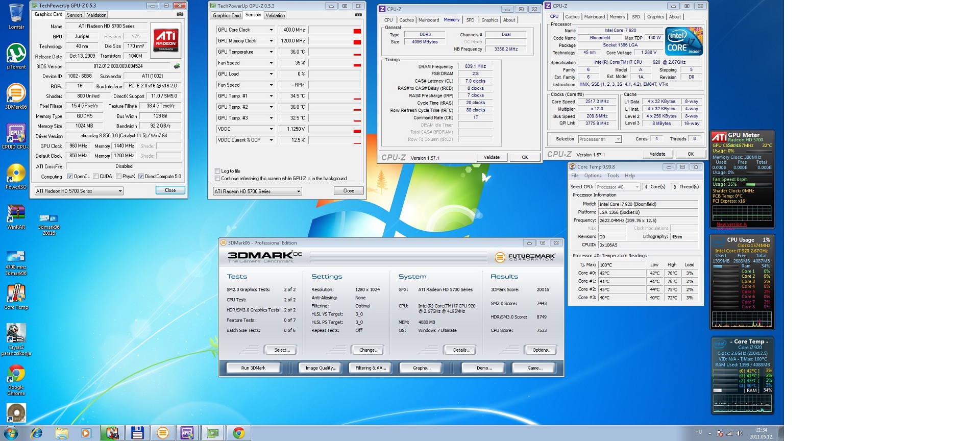Toggle the CUDA checkbox in GPU-Z
The width and height of the screenshot is (980, 441).
95,177
